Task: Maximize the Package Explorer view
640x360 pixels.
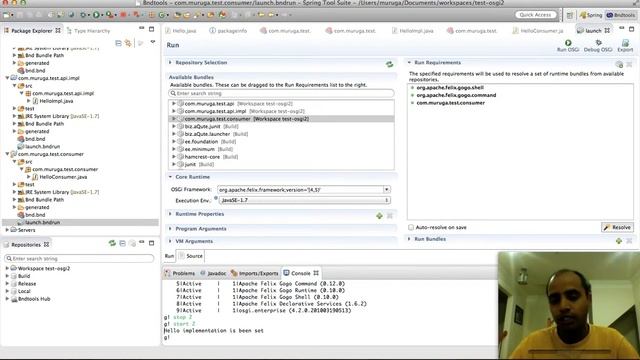Action: tap(151, 29)
